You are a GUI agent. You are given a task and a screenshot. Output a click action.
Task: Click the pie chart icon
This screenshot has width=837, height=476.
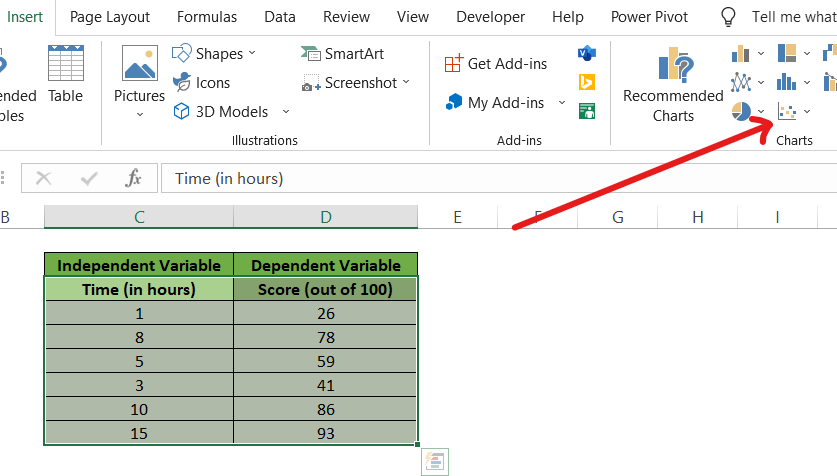pos(741,111)
